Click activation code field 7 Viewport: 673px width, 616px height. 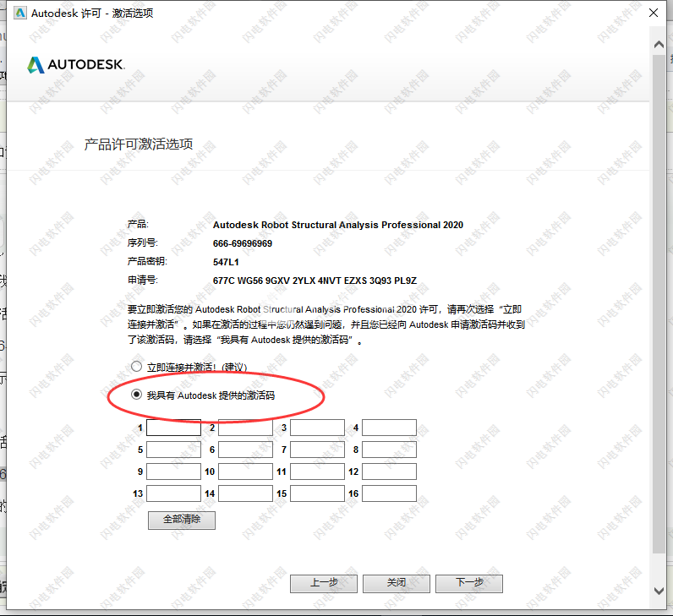[x=317, y=450]
